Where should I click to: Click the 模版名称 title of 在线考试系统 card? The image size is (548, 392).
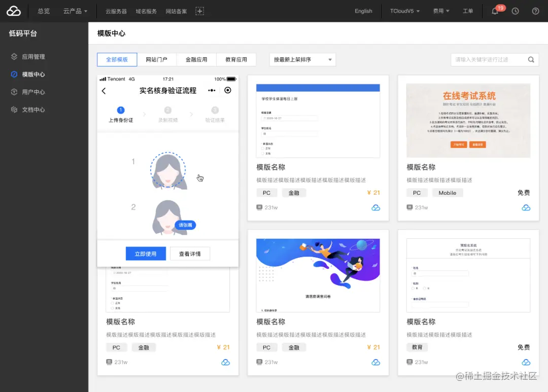tap(421, 167)
